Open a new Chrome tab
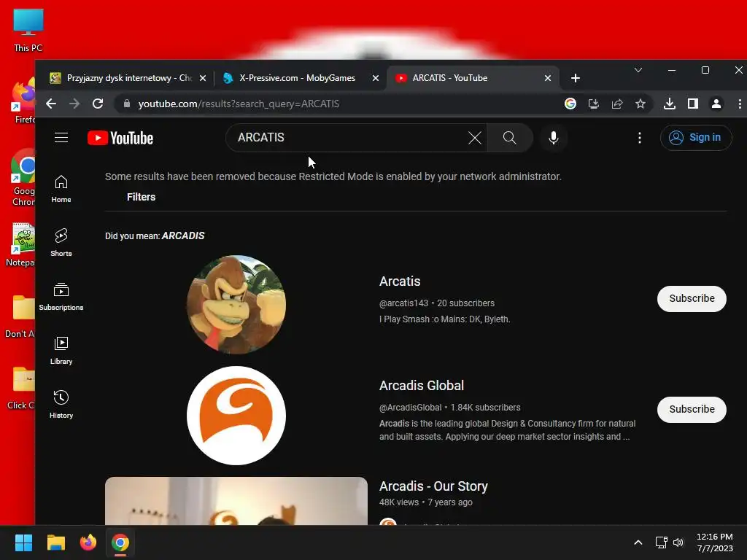747x560 pixels. [575, 78]
